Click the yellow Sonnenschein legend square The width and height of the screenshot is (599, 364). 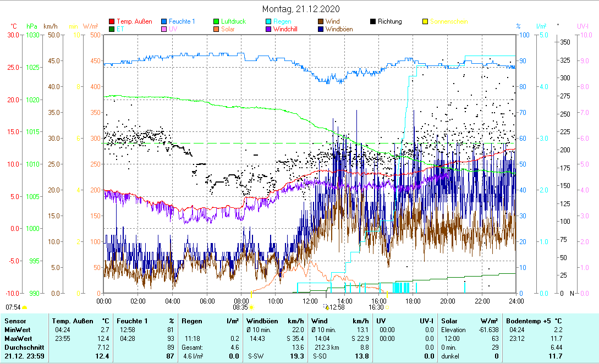click(426, 22)
